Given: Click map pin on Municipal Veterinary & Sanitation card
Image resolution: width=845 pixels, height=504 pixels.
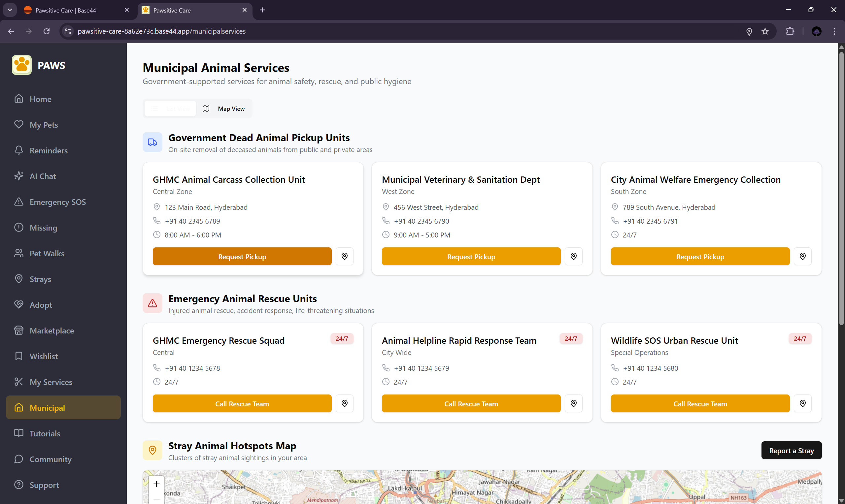Looking at the screenshot, I should [573, 256].
